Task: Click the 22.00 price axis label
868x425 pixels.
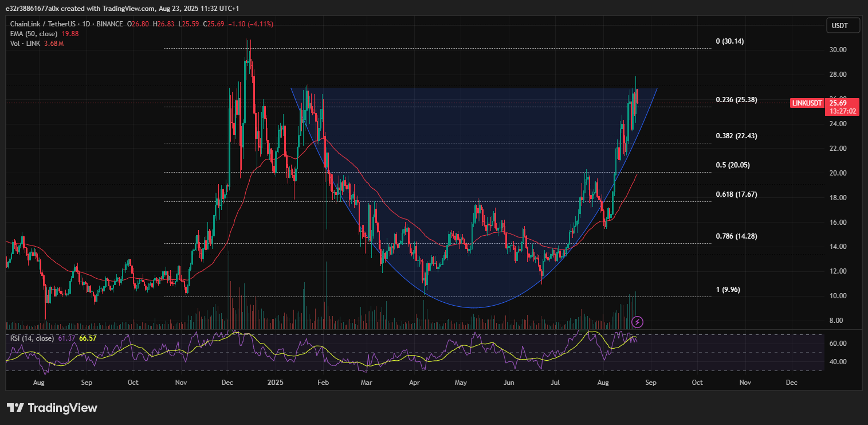Action: [839, 149]
